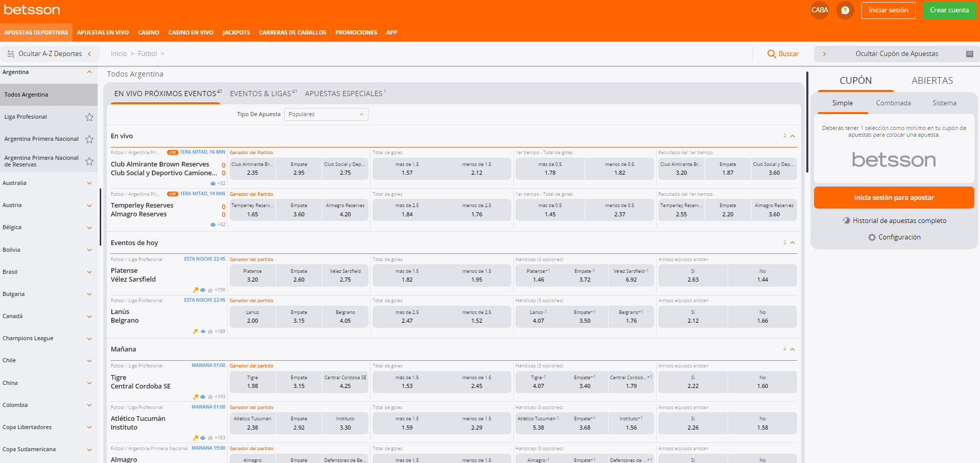Collapse the En vivo events section

792,136
